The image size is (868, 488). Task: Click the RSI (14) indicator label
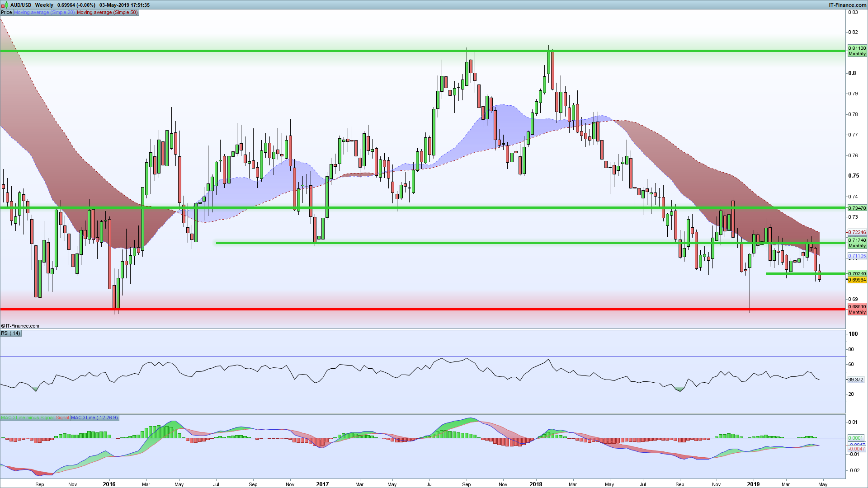(11, 333)
